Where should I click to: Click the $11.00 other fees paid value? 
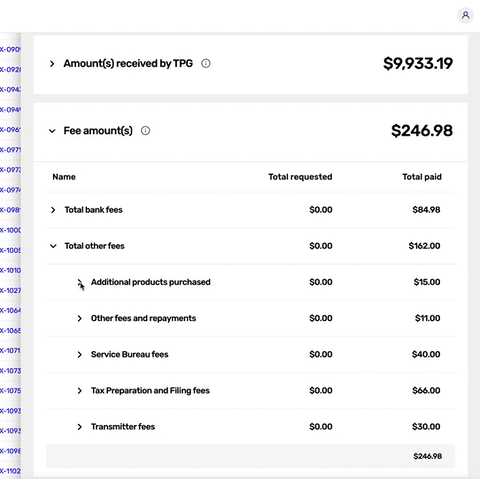point(428,318)
